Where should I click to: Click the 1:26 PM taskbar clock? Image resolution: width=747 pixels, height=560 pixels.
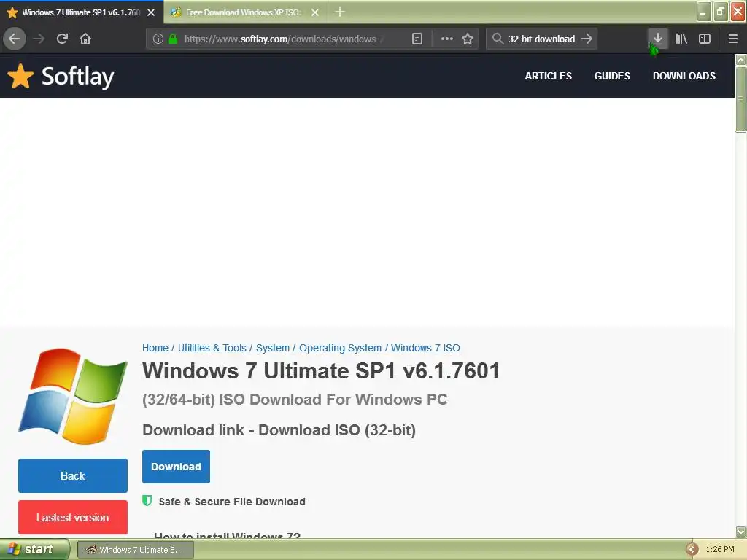[720, 550]
